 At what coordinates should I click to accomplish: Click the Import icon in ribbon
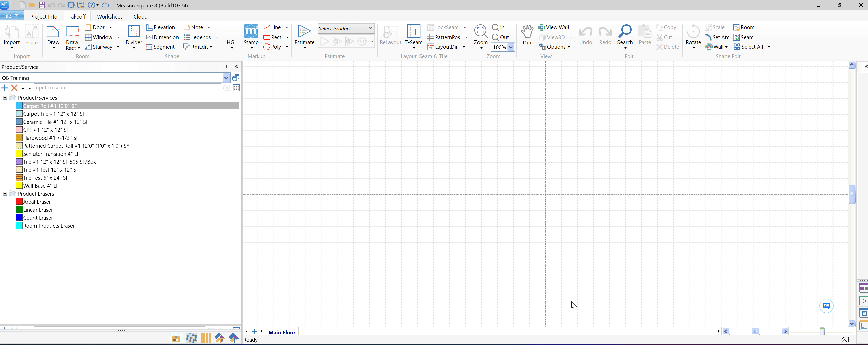pyautogui.click(x=11, y=32)
